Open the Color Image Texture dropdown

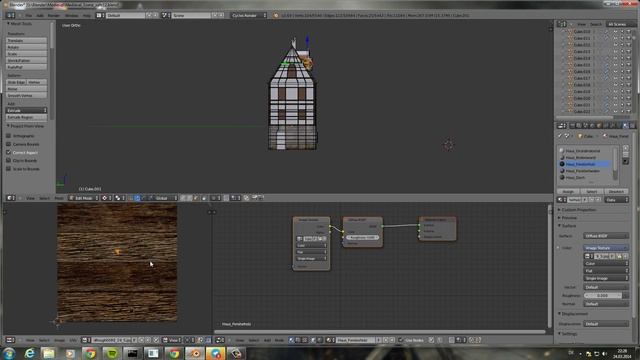(606, 248)
